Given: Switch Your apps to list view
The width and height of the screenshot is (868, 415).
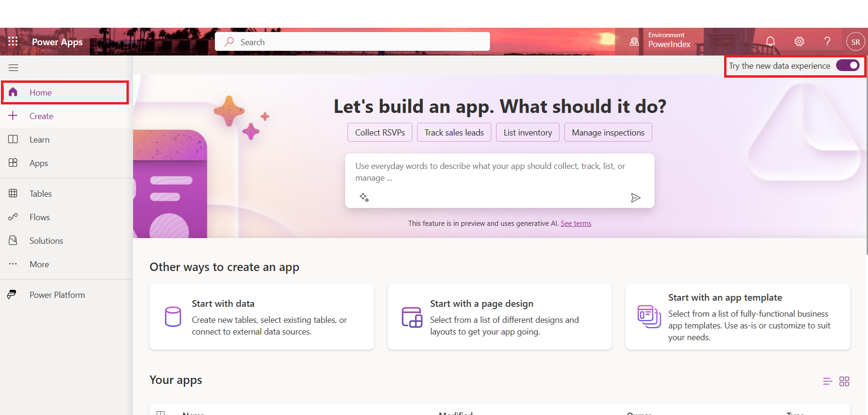Looking at the screenshot, I should [x=827, y=381].
